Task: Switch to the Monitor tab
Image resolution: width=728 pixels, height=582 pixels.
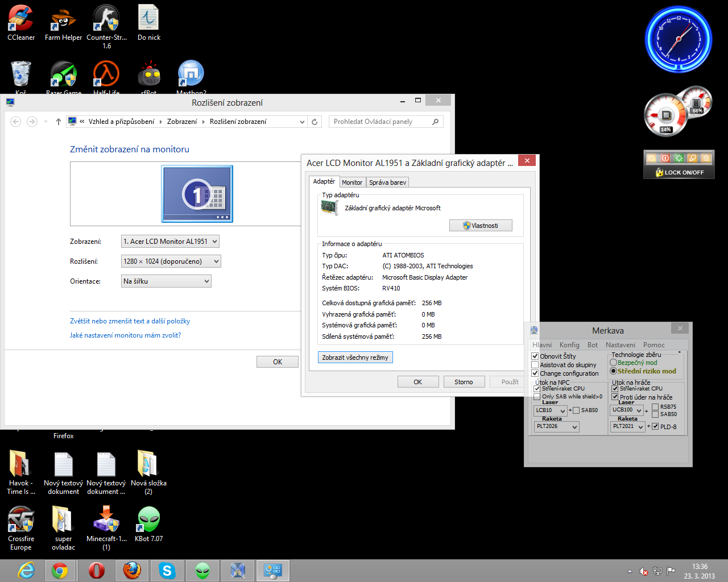Action: pos(352,182)
